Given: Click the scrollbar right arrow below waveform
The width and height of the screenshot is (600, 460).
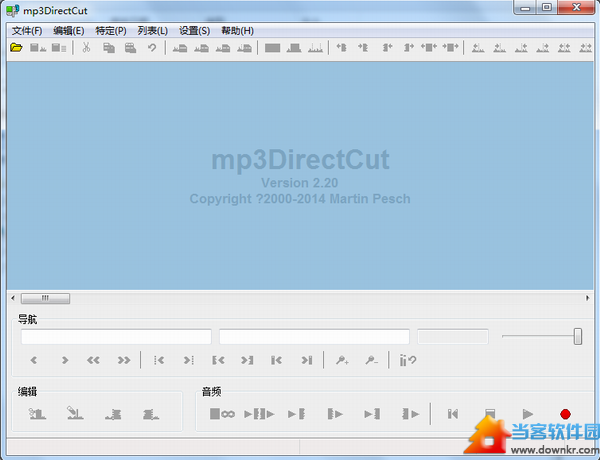Looking at the screenshot, I should click(x=587, y=298).
